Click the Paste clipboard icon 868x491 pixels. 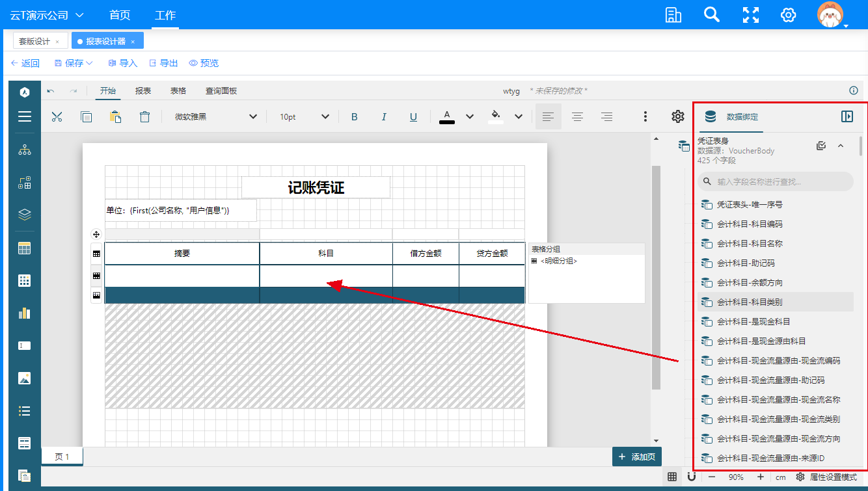pos(115,117)
